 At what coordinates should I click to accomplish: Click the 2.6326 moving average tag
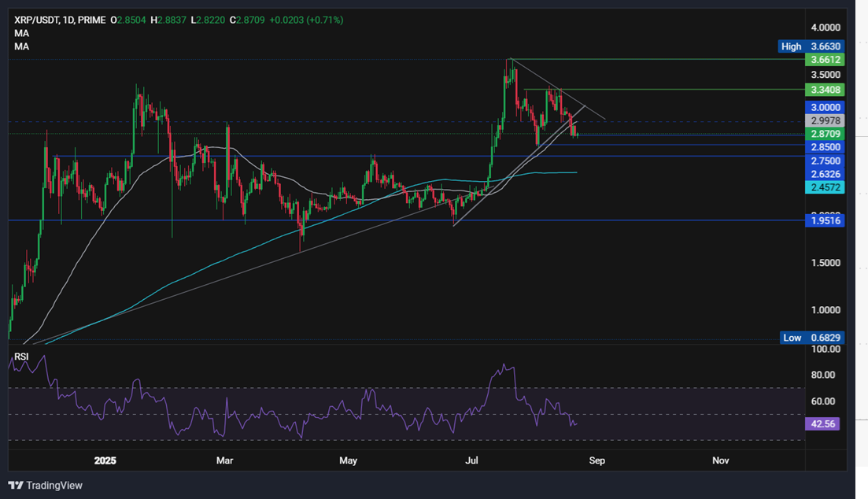coord(825,174)
